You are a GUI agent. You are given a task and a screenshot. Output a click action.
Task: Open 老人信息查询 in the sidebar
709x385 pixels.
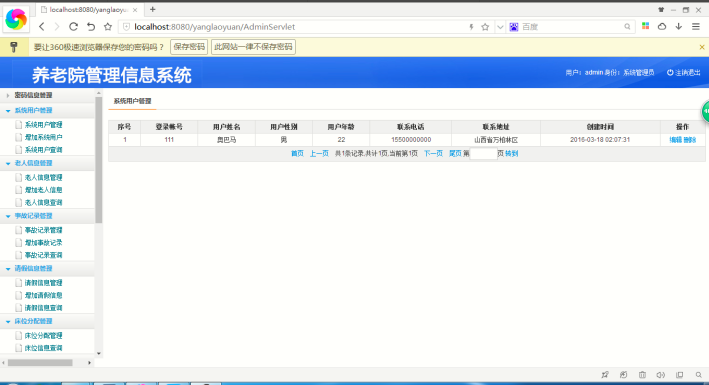(x=43, y=203)
